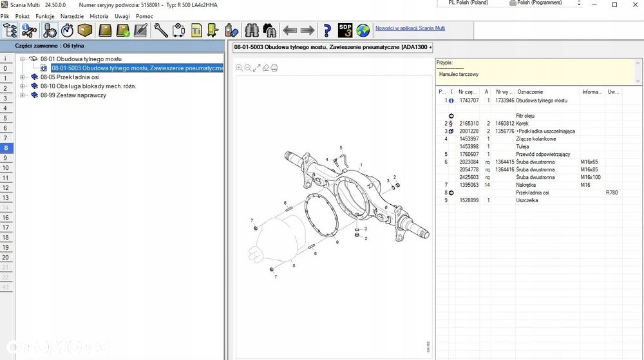This screenshot has width=644, height=360.
Task: Open the Funkcje menu
Action: tap(45, 15)
